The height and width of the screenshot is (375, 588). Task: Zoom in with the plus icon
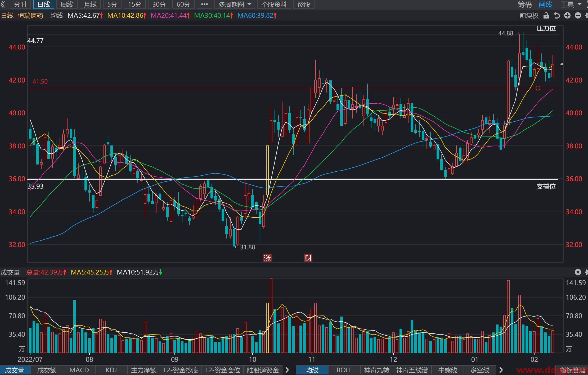pos(567,16)
